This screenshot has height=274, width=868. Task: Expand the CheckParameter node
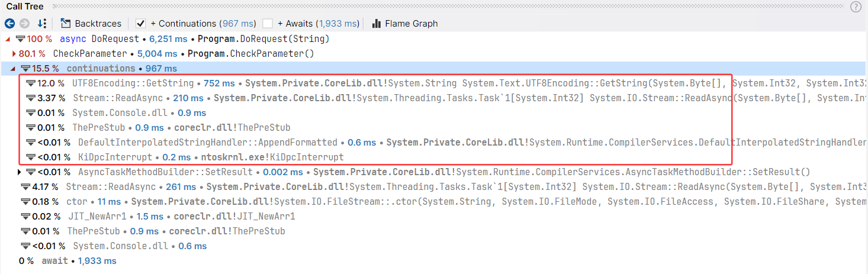pos(14,54)
